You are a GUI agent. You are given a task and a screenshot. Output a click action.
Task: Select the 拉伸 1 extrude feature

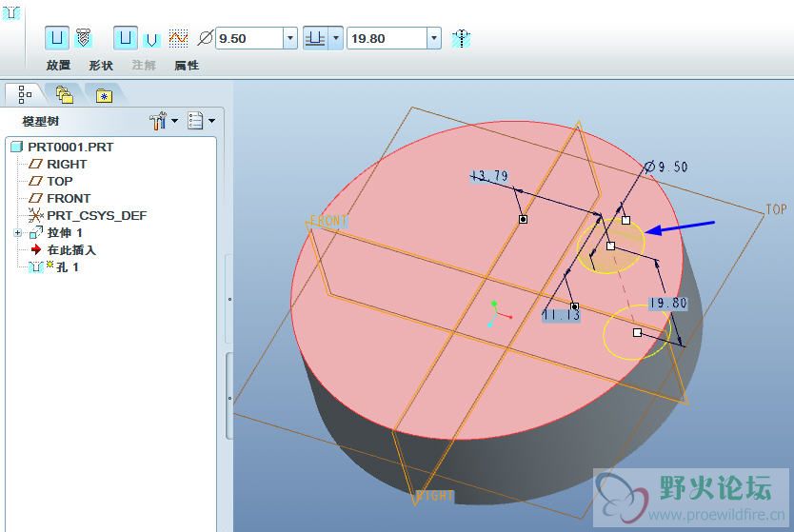pyautogui.click(x=56, y=233)
